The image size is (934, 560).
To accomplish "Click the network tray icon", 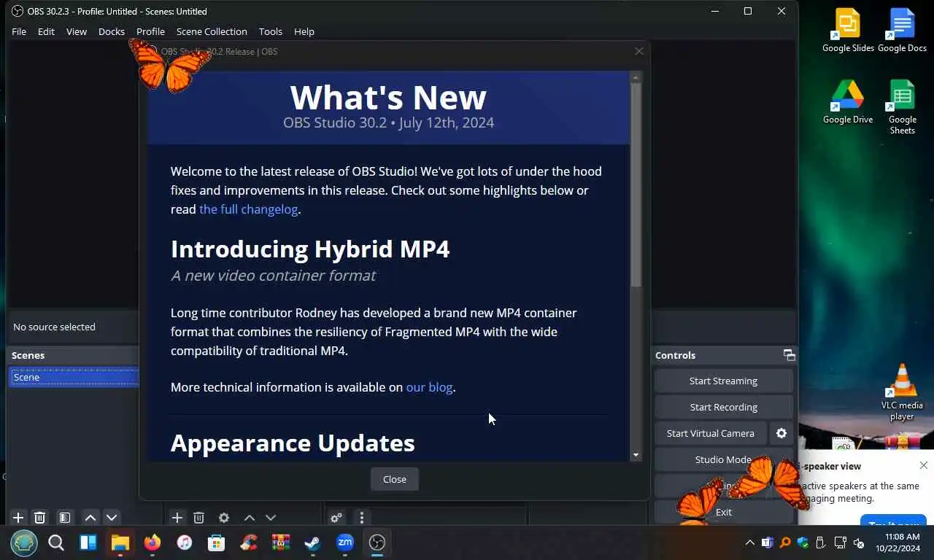I will (840, 542).
